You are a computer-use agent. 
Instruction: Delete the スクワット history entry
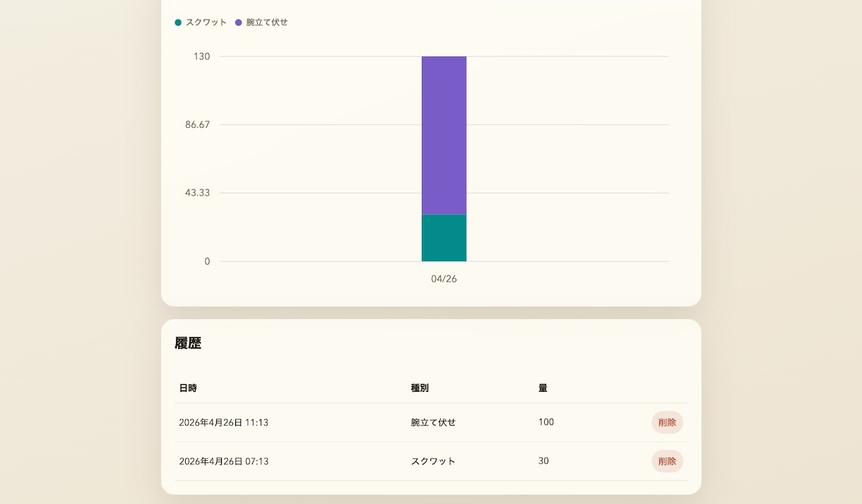tap(666, 462)
